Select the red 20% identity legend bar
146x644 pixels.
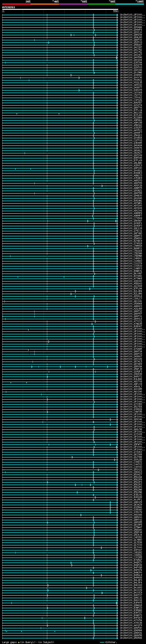[16, 4]
